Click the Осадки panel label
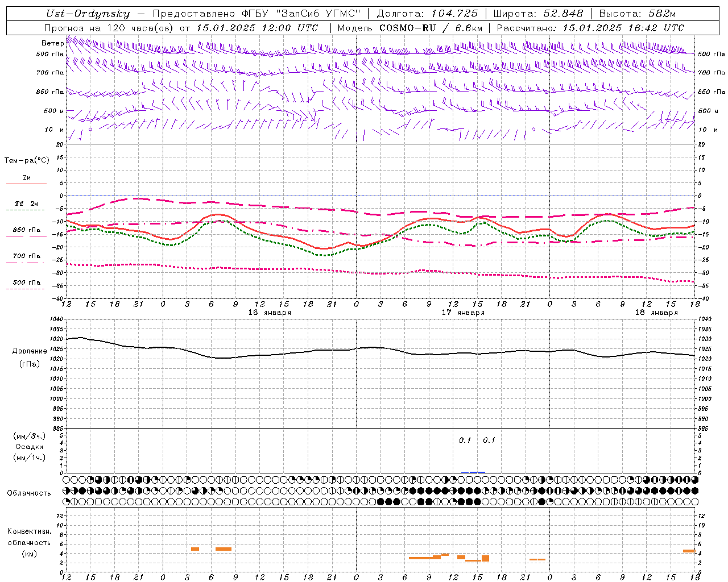Image resolution: width=728 pixels, height=582 pixels. pos(29,447)
